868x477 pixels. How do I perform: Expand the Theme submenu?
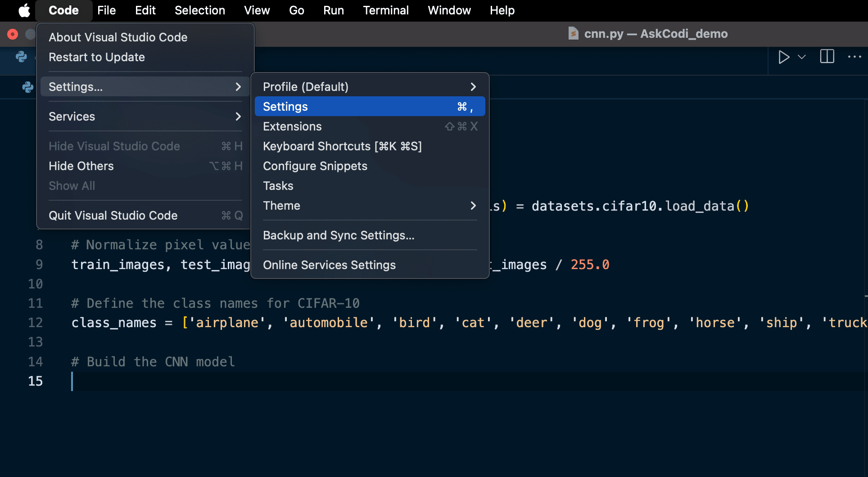point(370,206)
